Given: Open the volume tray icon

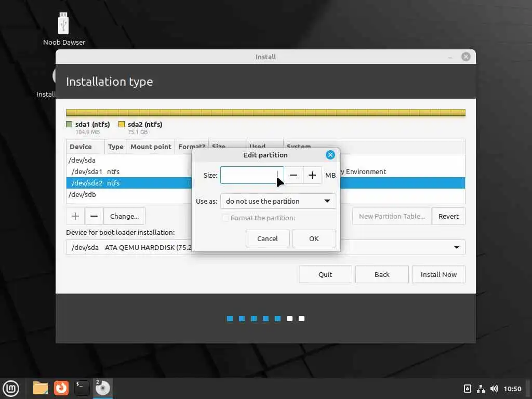Looking at the screenshot, I should pos(494,389).
